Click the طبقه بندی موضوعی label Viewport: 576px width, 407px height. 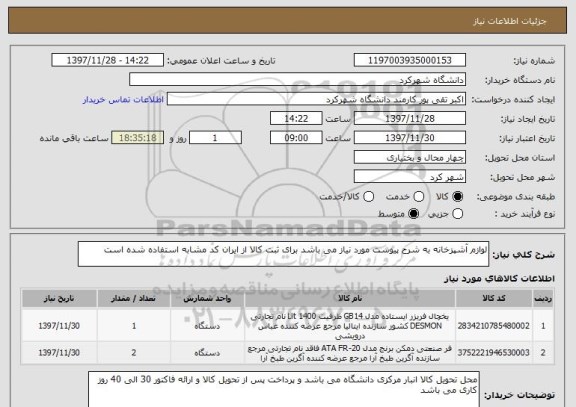(516, 197)
